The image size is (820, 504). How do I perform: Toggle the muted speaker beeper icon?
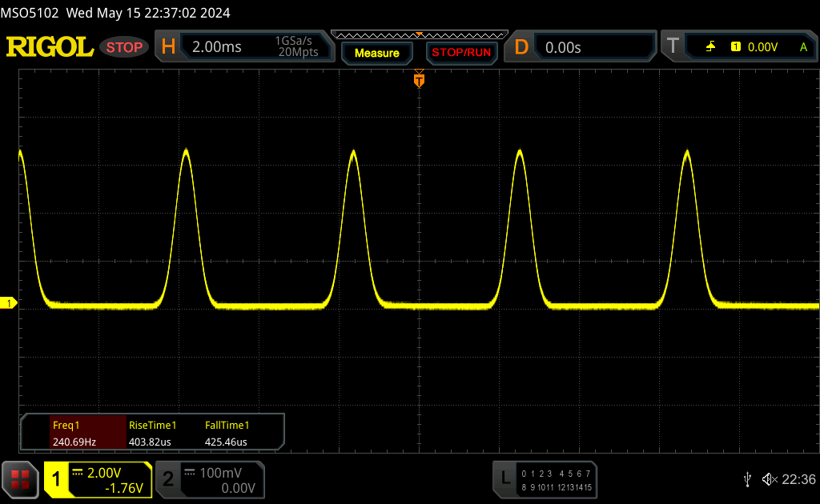coord(770,478)
